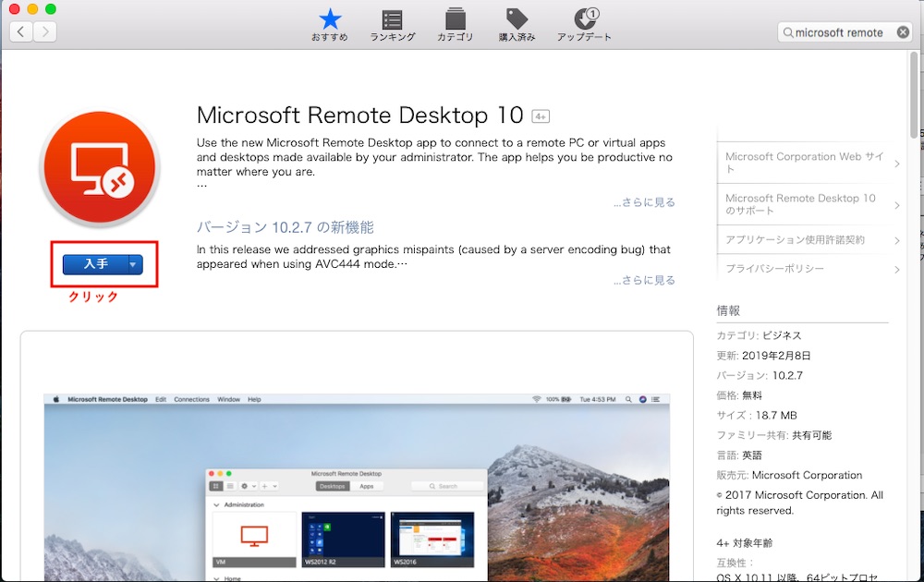Expand release notes with second さらに見る link
Viewport: 924px width, 582px height.
[x=644, y=280]
